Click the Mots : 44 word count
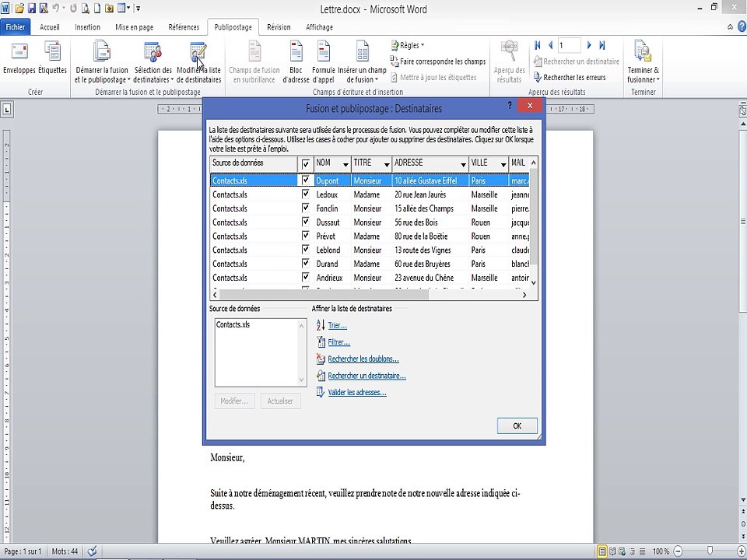This screenshot has width=747, height=560. coord(65,551)
